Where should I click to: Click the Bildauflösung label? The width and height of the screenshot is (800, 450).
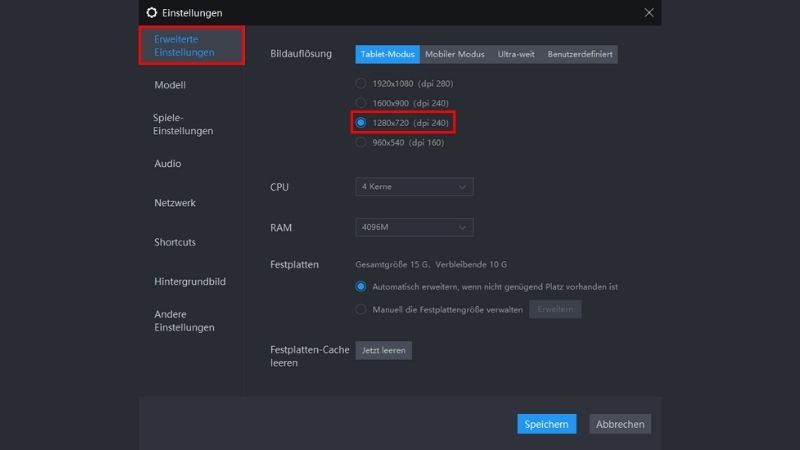pos(301,54)
